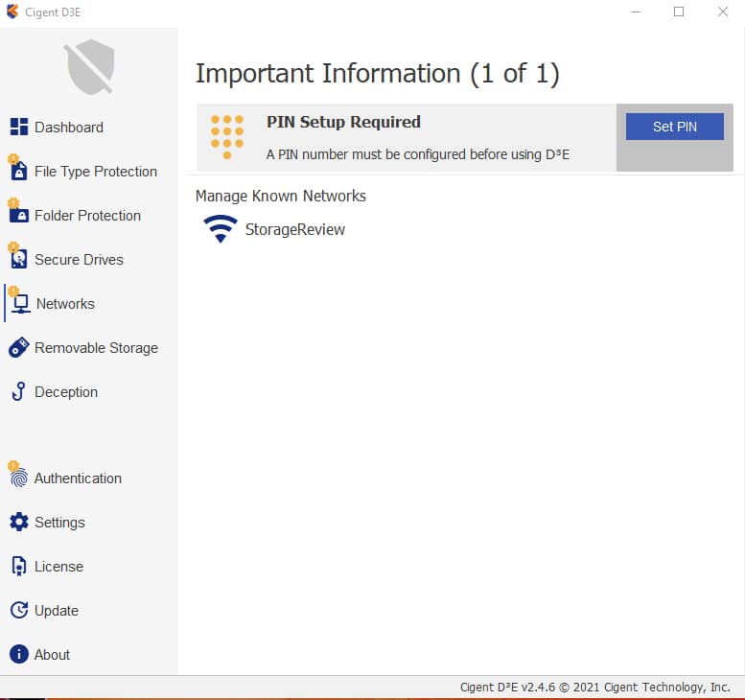Open the Dashboard grid icon
Viewport: 745px width, 700px height.
click(19, 127)
